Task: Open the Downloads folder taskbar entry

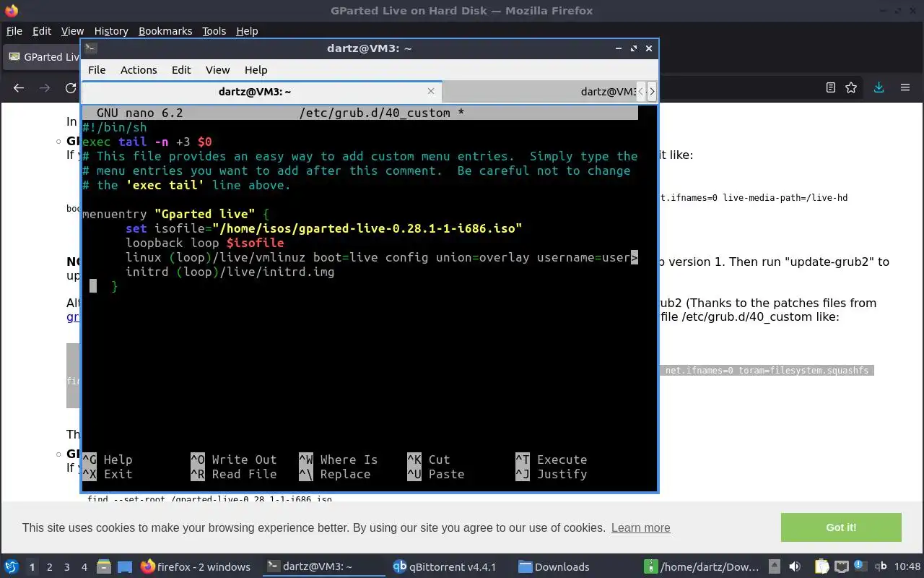Action: pos(554,566)
